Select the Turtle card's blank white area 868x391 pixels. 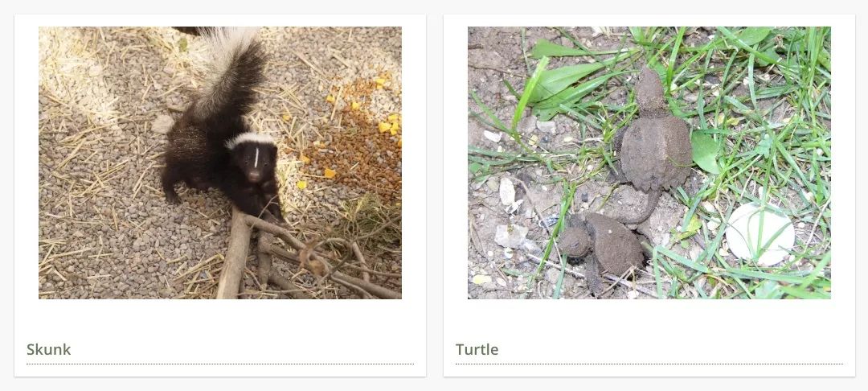pos(649,320)
